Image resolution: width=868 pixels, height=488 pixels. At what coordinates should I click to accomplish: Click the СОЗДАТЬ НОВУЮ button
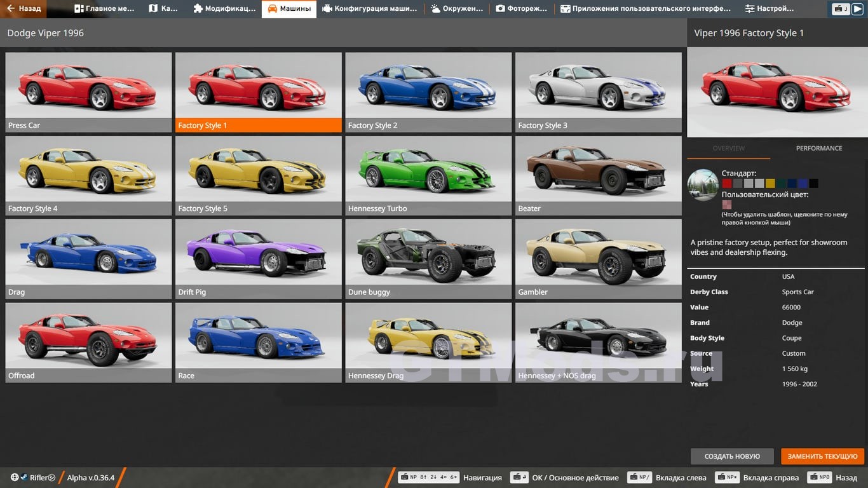(x=732, y=456)
